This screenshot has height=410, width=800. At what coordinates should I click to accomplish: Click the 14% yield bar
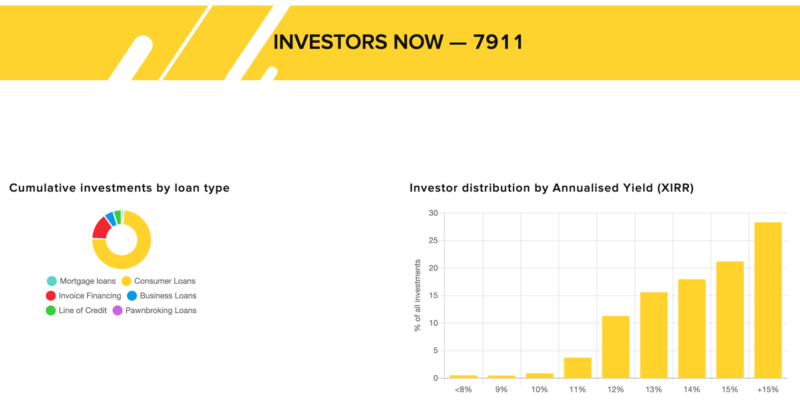(691, 329)
